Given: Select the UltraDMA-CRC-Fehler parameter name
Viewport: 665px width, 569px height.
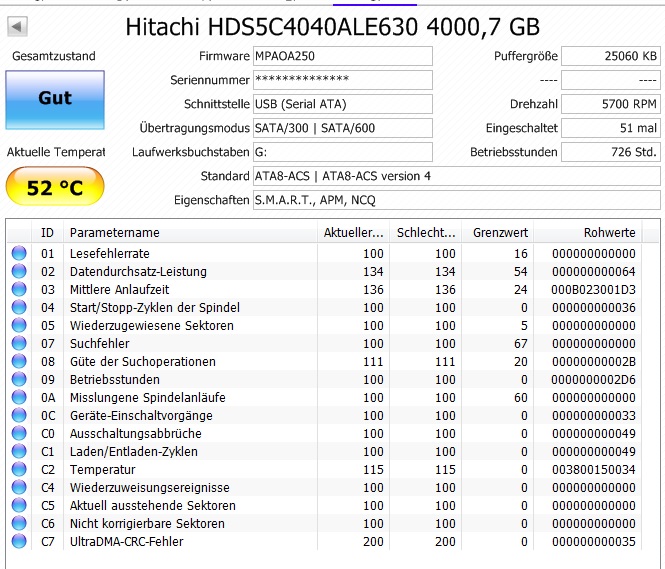Looking at the screenshot, I should tap(127, 542).
